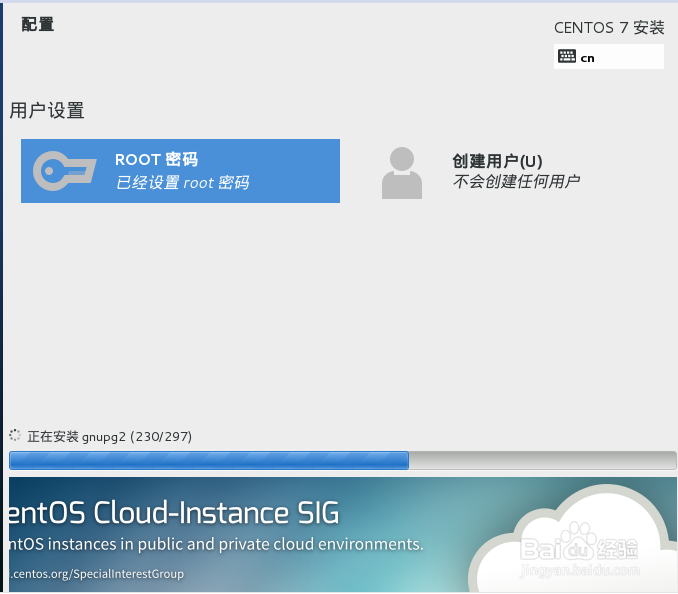
Task: Click the 用户设置 section title
Action: point(47,110)
